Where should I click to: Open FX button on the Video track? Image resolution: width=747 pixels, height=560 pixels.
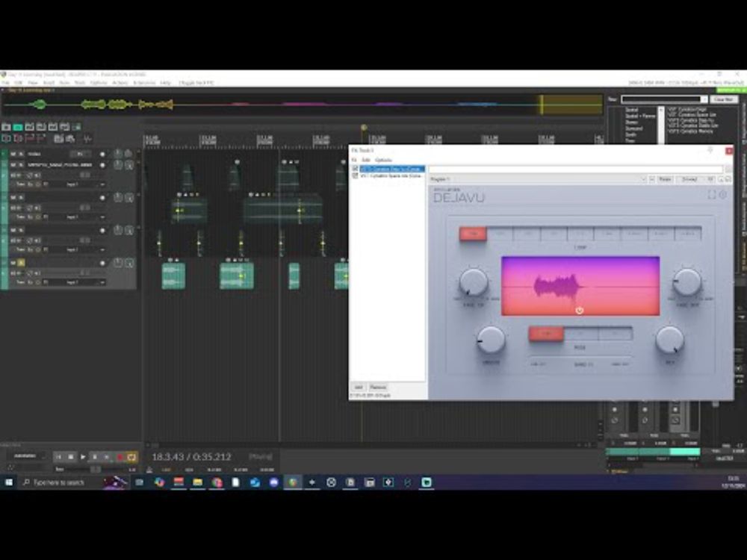[x=80, y=154]
